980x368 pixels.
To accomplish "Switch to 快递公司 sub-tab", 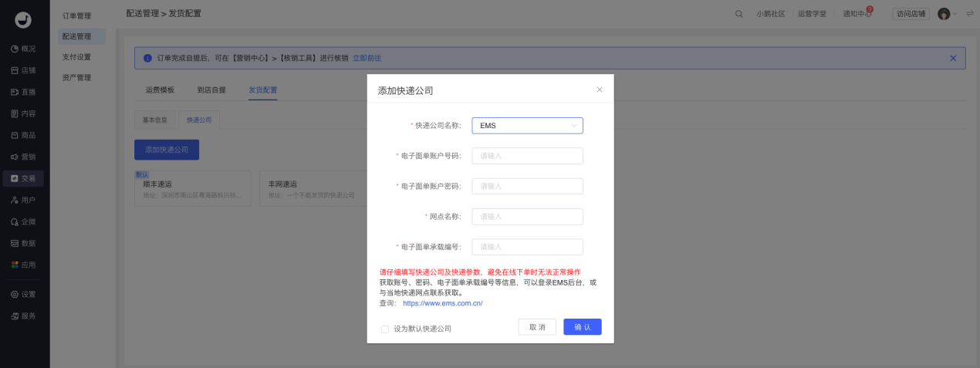I will click(199, 120).
